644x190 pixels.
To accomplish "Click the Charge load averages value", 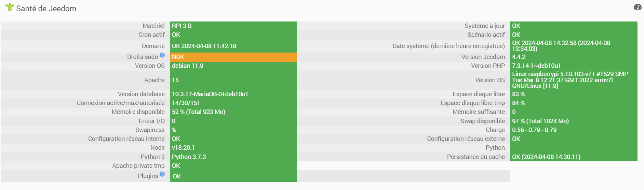I will (534, 130).
